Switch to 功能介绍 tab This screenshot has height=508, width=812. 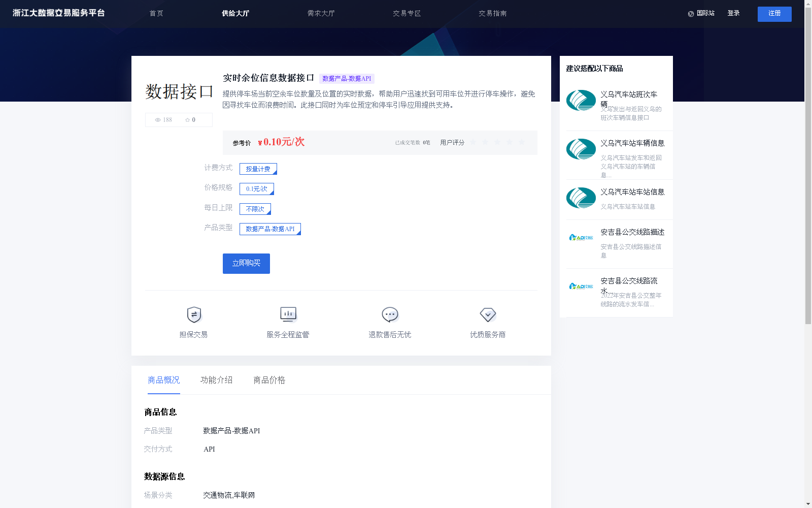217,380
